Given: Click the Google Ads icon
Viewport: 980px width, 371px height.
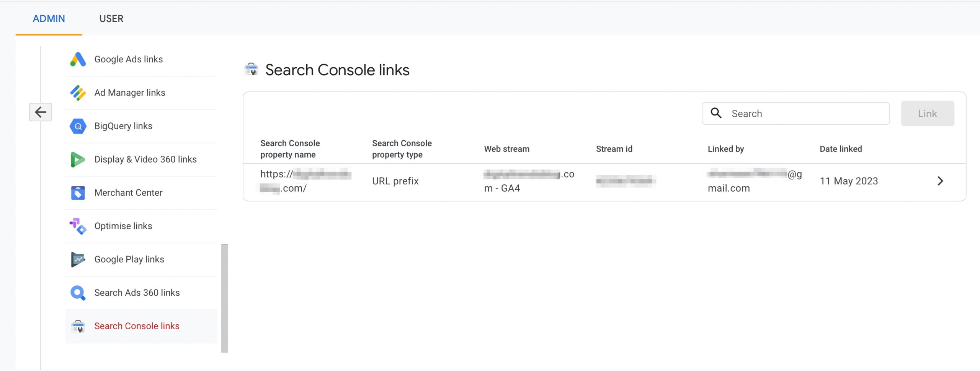Looking at the screenshot, I should click(78, 59).
